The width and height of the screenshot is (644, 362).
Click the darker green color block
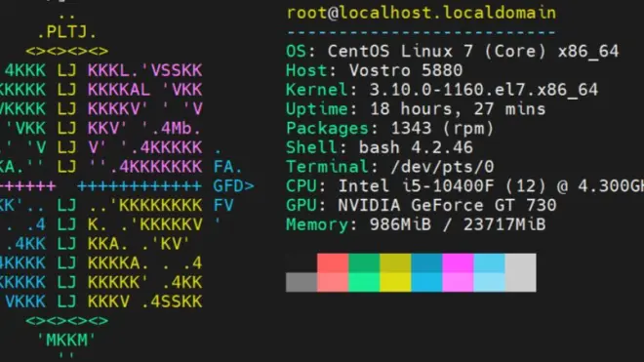[364, 263]
